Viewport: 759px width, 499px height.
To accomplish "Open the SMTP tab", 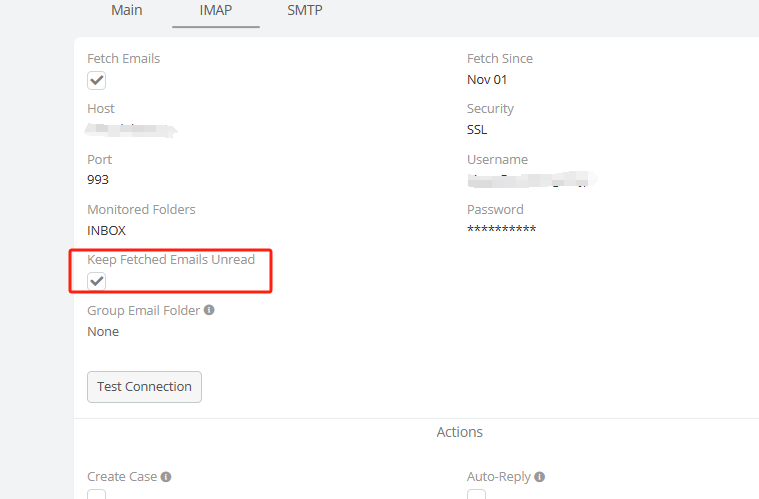I will pyautogui.click(x=305, y=10).
